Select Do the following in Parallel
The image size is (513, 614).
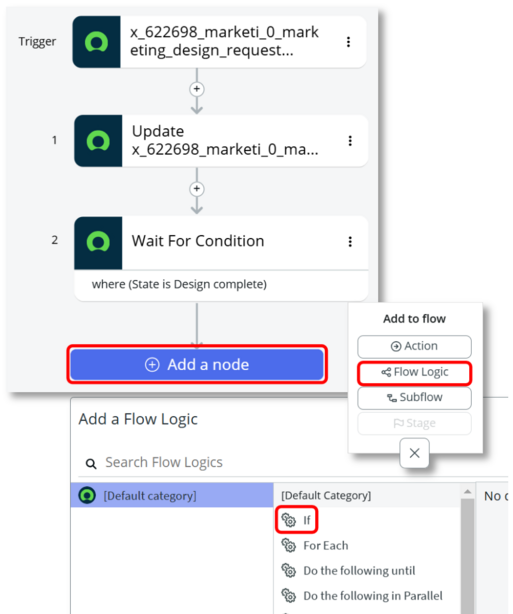tap(362, 596)
